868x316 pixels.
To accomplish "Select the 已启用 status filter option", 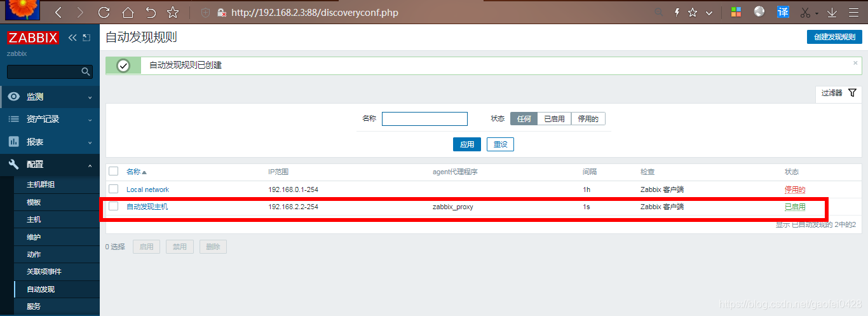I will [x=554, y=119].
